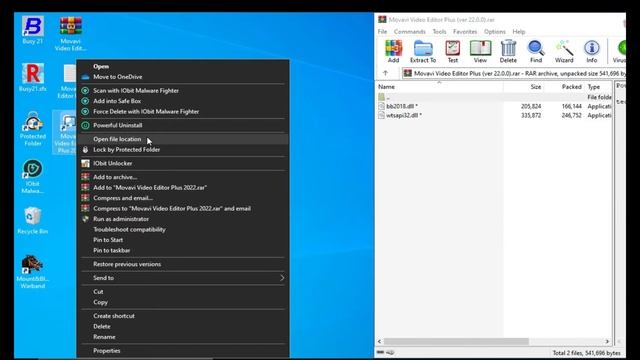Choose Compress to Movavi rar and email
This screenshot has height=360, width=640.
tap(183, 209)
